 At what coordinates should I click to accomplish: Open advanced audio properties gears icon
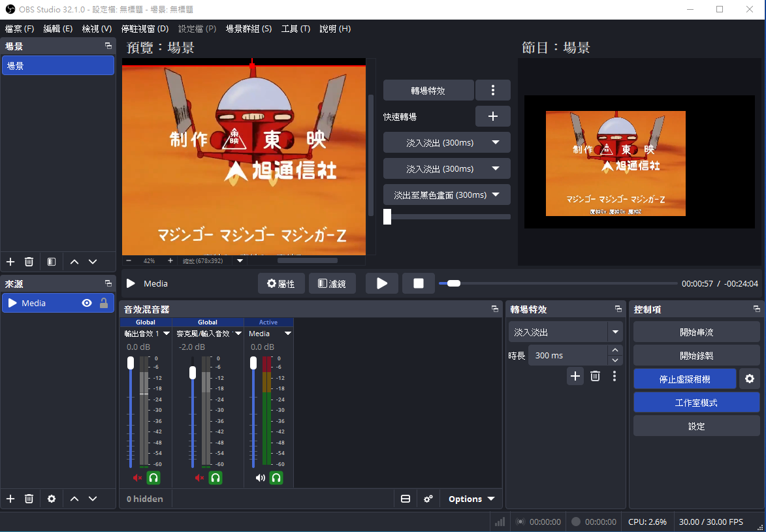pyautogui.click(x=428, y=499)
